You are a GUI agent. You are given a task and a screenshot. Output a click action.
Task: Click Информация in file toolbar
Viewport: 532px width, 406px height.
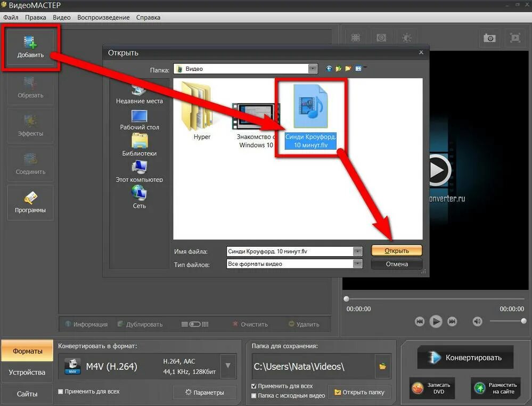(86, 324)
